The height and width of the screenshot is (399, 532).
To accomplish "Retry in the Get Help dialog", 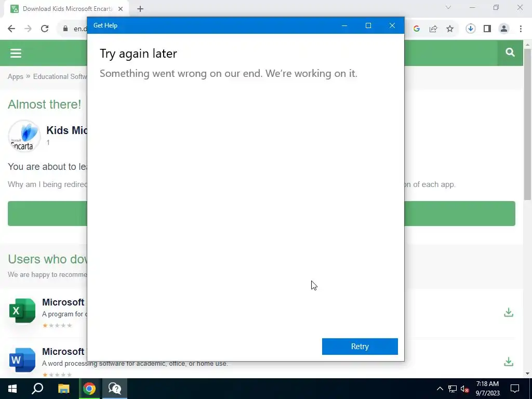I will 360,347.
